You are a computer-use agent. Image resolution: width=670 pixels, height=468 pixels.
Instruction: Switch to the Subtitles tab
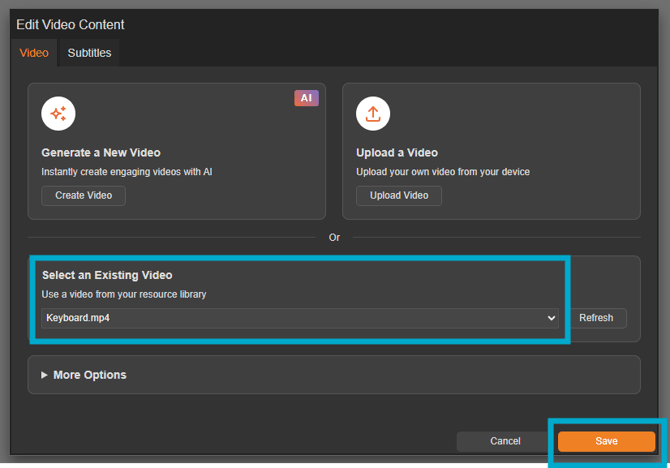coord(89,53)
